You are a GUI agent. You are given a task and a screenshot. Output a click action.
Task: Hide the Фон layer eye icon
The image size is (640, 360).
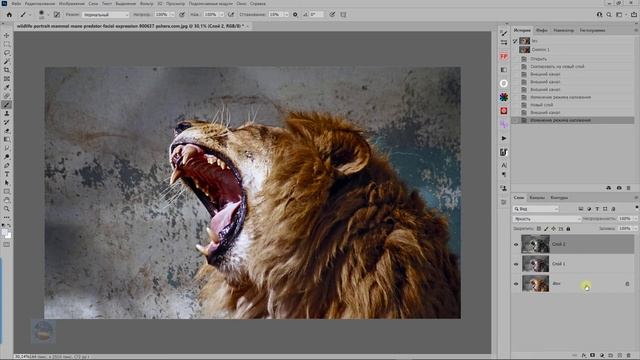[x=516, y=284]
